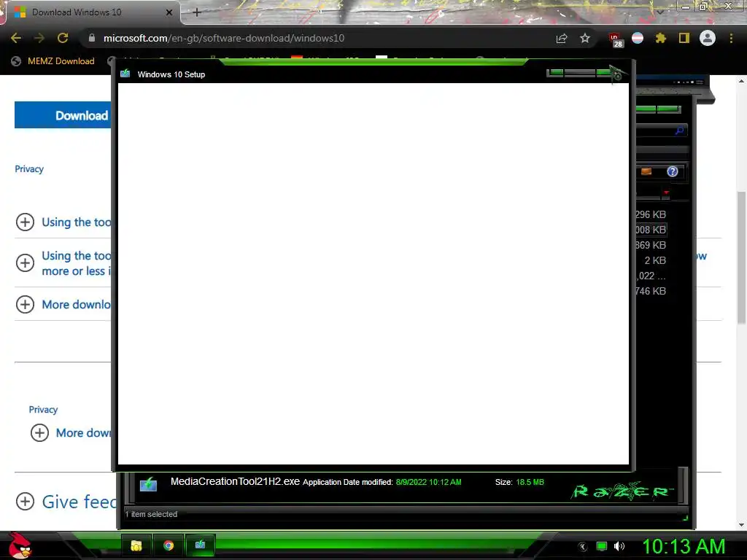This screenshot has height=560, width=747.
Task: Click Chrome's forward arrow
Action: [39, 38]
